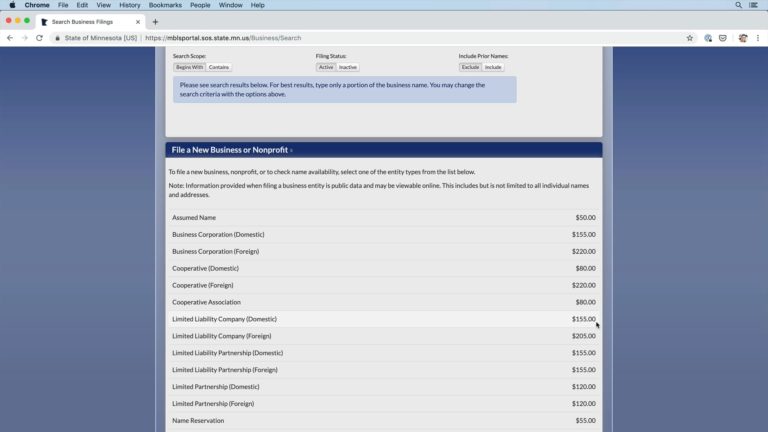Close the Search Business Filings tab
Image resolution: width=768 pixels, height=432 pixels.
tap(138, 22)
